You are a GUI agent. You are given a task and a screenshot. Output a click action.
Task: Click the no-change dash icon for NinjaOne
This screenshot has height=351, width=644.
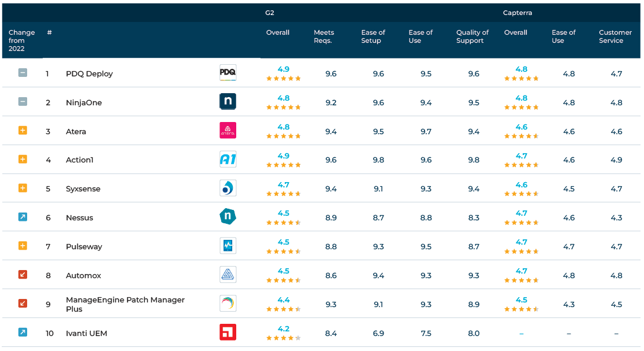(x=23, y=102)
